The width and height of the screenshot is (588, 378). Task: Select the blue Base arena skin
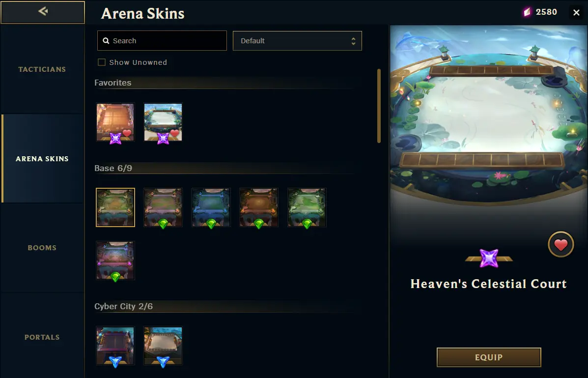click(211, 207)
